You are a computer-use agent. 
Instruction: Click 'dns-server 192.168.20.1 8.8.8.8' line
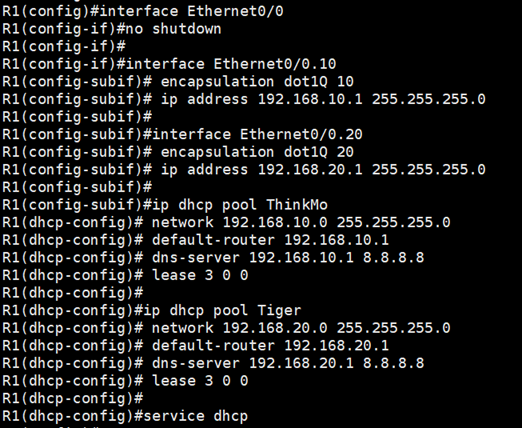(213, 363)
